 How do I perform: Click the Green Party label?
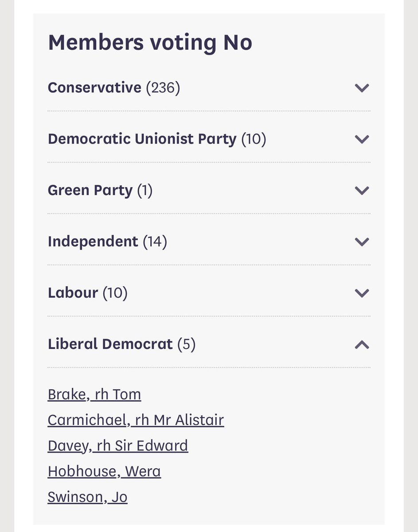point(90,191)
